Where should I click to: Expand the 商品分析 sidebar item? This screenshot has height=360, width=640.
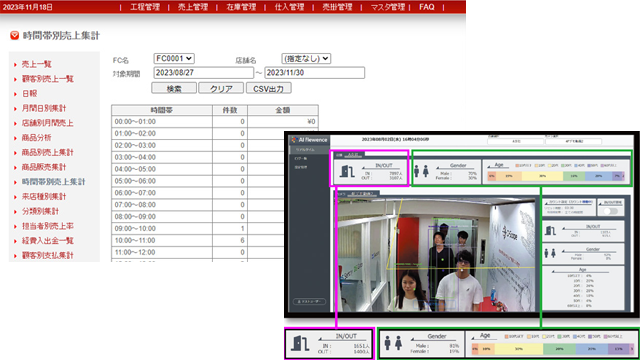point(36,138)
